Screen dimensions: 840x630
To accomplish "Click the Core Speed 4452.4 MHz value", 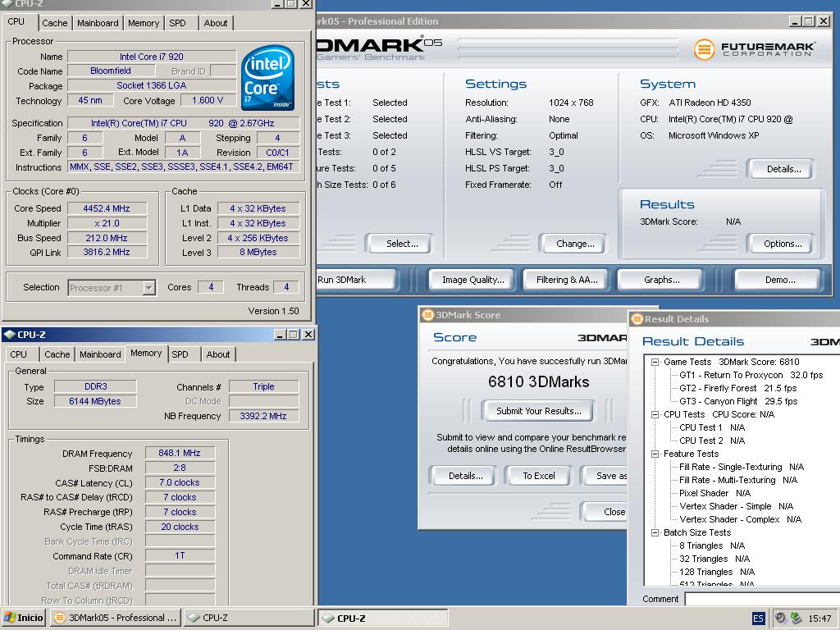I will [107, 208].
